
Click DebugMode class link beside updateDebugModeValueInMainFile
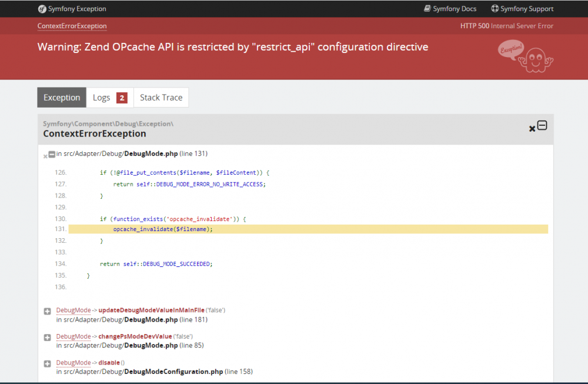pyautogui.click(x=73, y=310)
